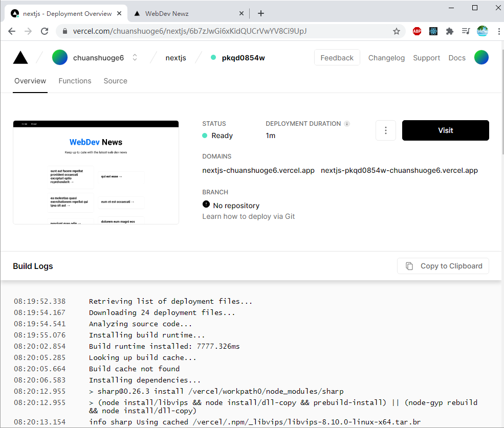
Task: Close the nextjs Deployment Overview tab
Action: click(x=119, y=13)
